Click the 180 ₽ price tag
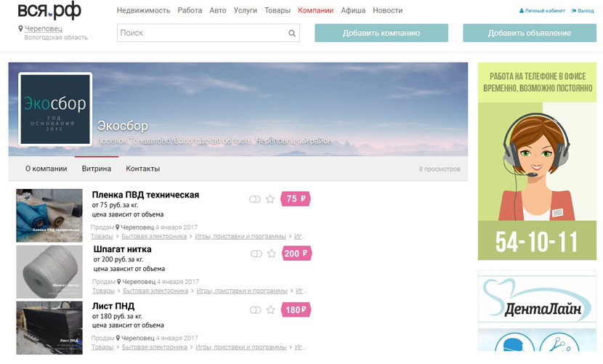This screenshot has height=364, width=603. (x=296, y=310)
